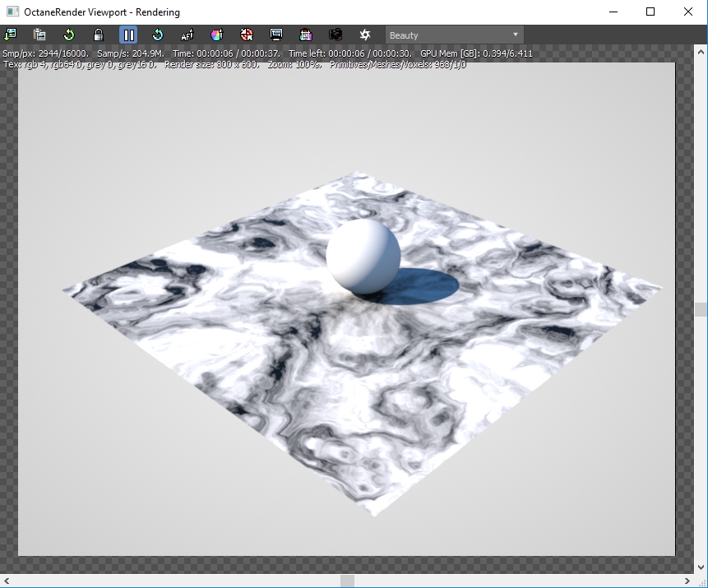The height and width of the screenshot is (588, 708).
Task: Click the vertical scrollbar thumb
Action: point(701,309)
